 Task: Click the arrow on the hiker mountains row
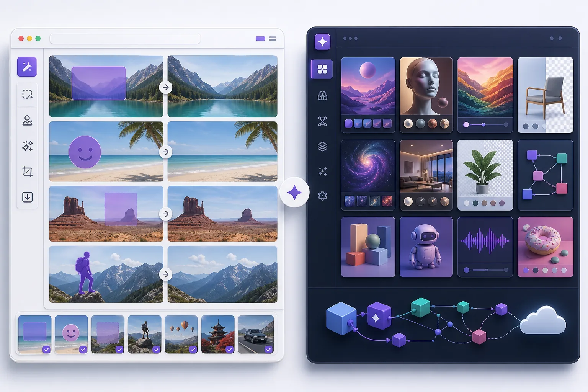165,274
